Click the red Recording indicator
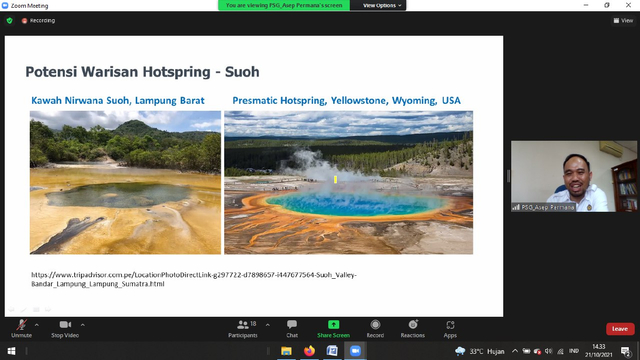 click(x=38, y=20)
